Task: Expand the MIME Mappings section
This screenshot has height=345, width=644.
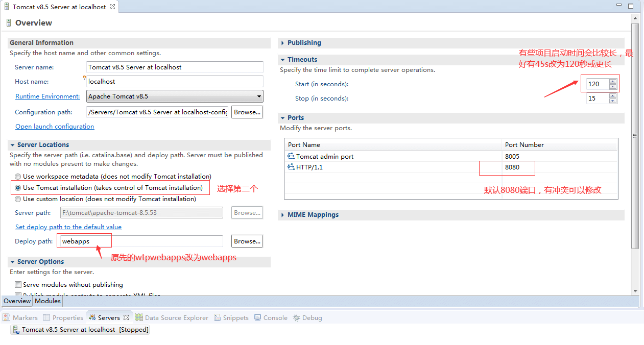Action: coord(282,215)
